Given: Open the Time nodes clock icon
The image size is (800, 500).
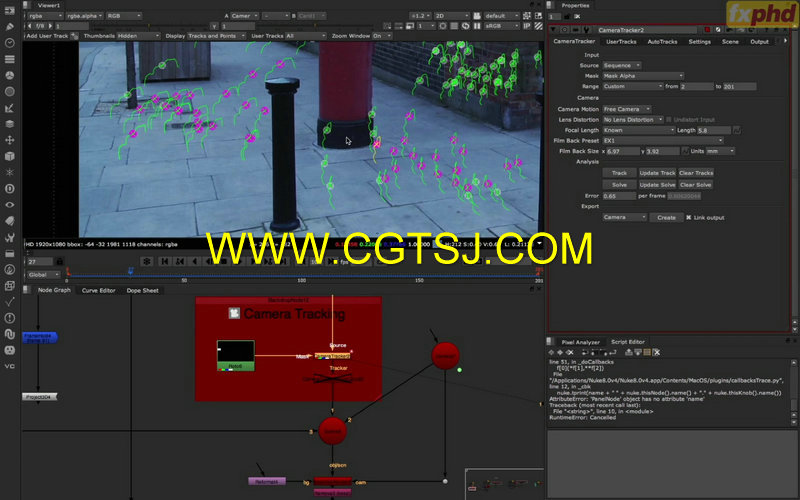Looking at the screenshot, I should 9,43.
